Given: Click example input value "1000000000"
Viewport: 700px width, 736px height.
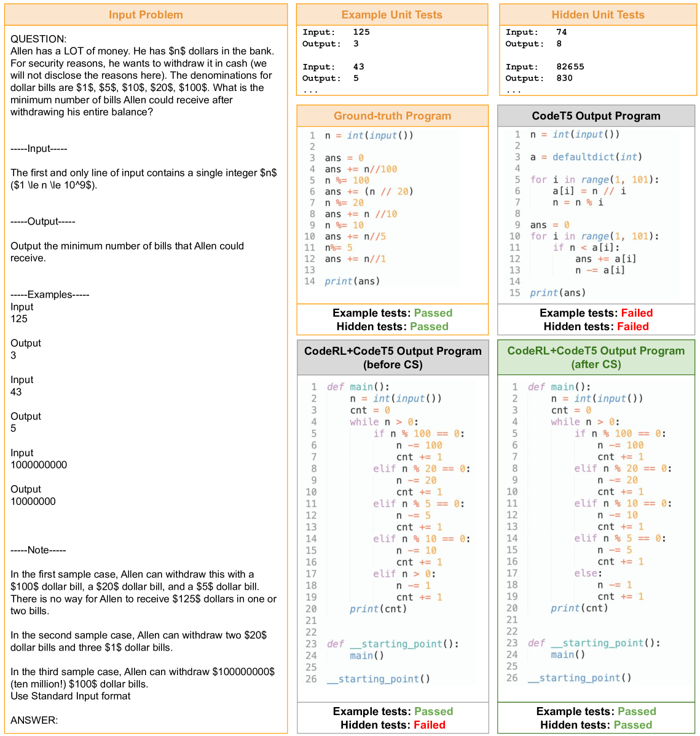Looking at the screenshot, I should pos(39,465).
